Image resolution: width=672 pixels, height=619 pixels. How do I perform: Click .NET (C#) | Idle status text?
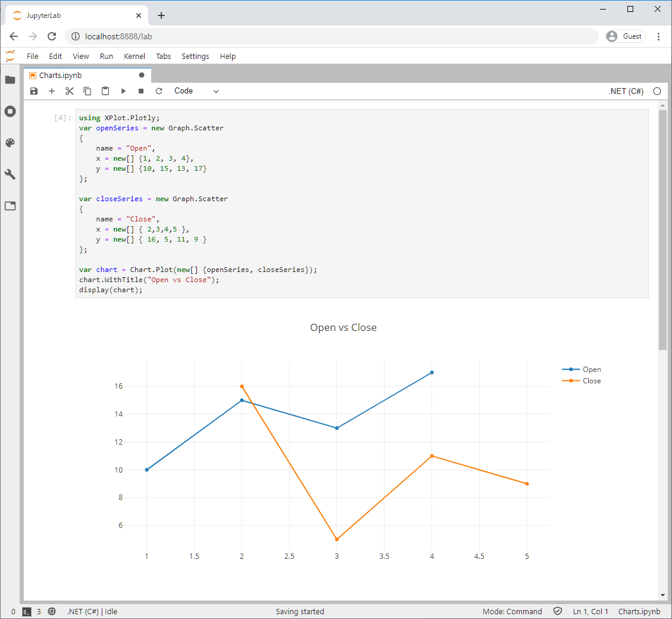pyautogui.click(x=92, y=612)
